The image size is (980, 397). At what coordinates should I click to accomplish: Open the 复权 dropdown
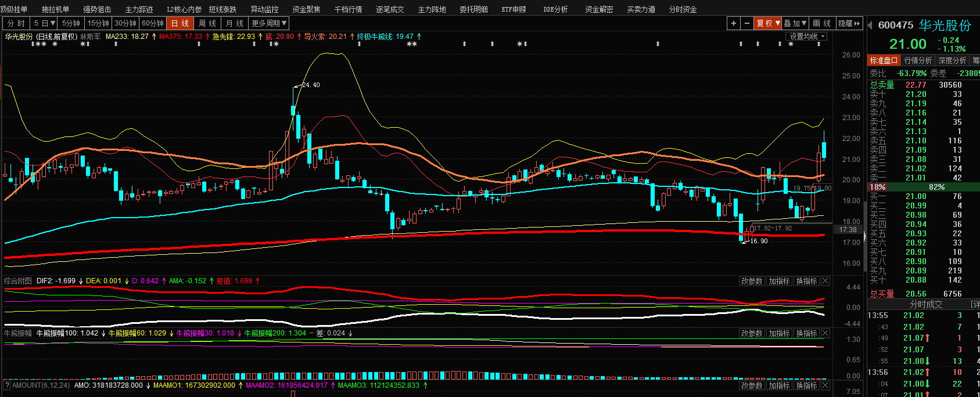click(768, 23)
